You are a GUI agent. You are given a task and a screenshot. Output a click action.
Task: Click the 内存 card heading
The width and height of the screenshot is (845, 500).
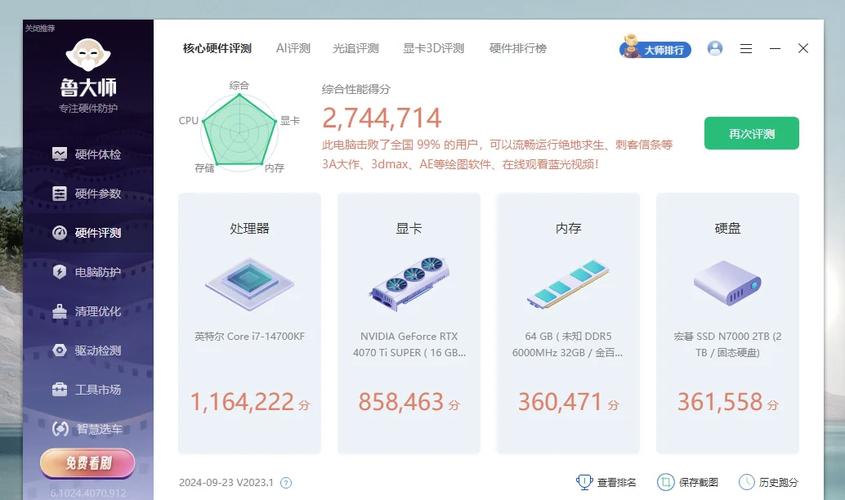coord(568,228)
